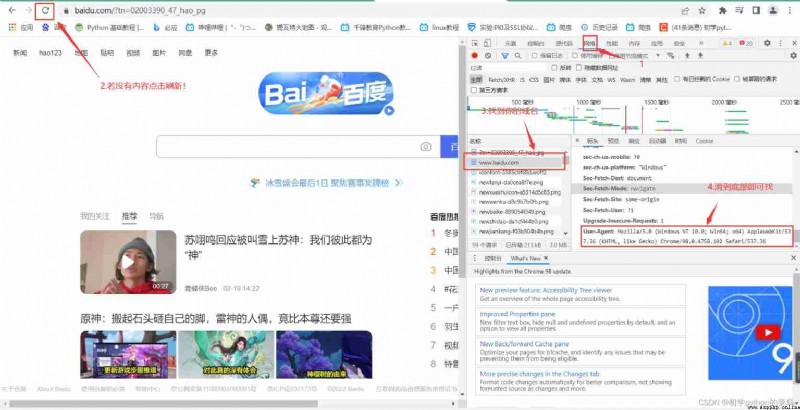This screenshot has height=410, width=800.
Task: Clear the network log with the clear icon
Action: coord(488,56)
